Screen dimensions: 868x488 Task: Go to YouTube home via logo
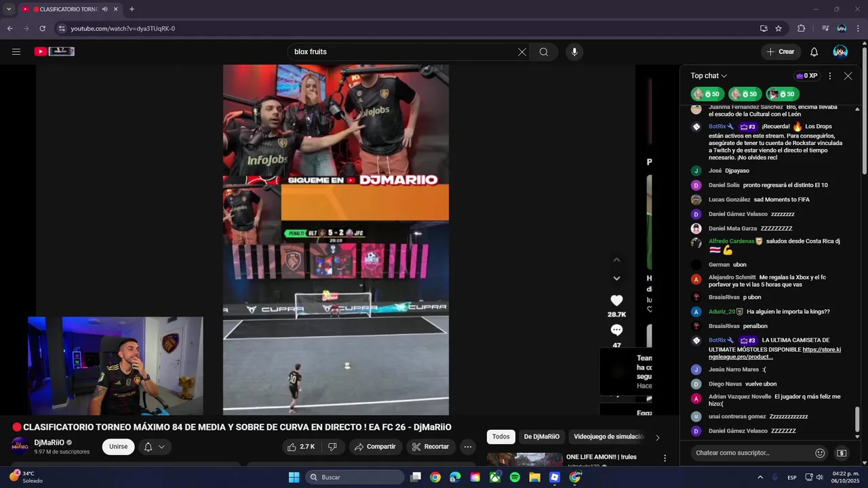54,52
